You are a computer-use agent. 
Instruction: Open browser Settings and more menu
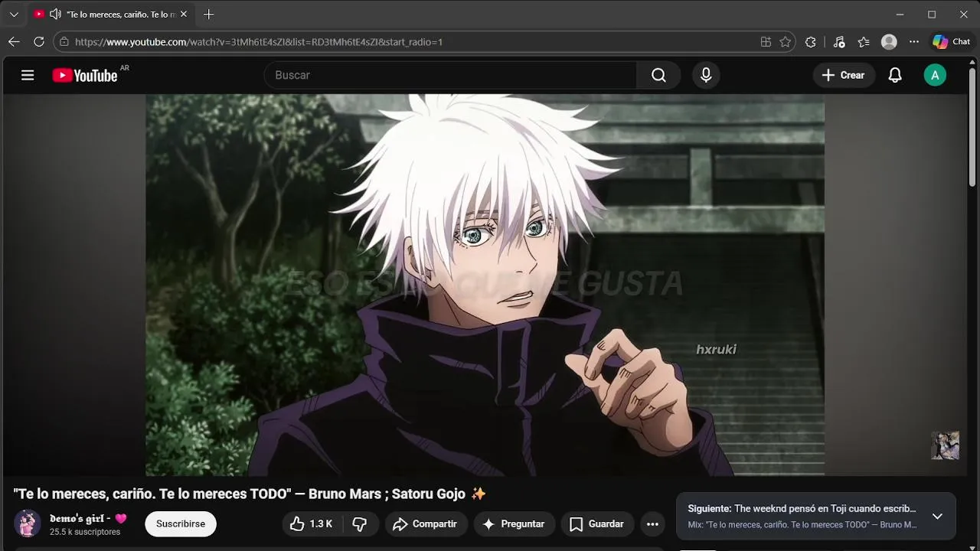[x=914, y=42]
